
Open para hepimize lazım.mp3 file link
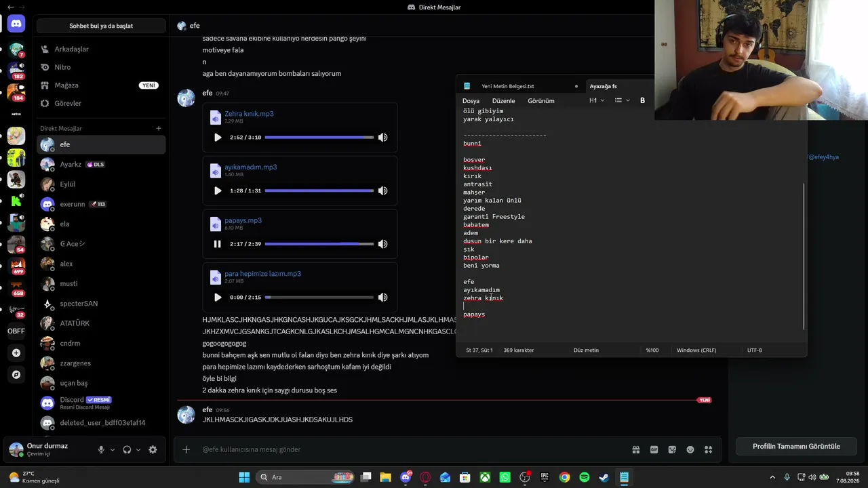pos(262,274)
